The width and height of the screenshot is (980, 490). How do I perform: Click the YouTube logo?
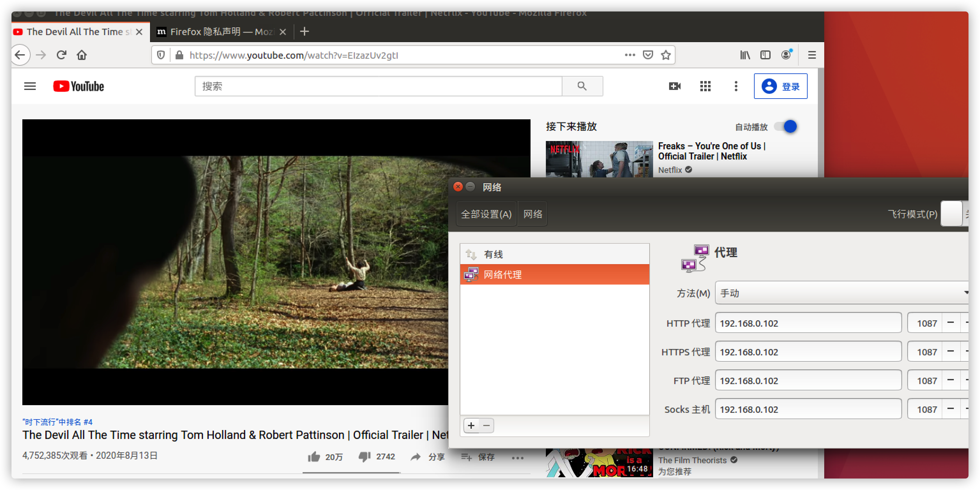tap(79, 86)
